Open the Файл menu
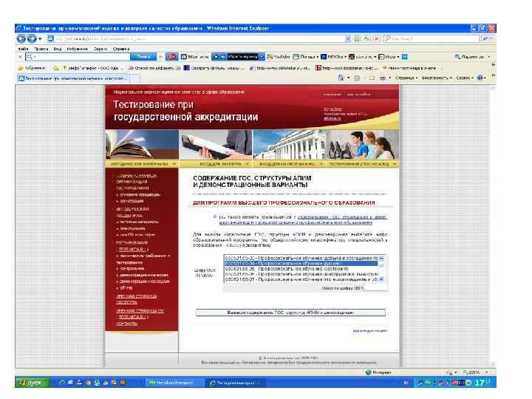The height and width of the screenshot is (399, 532). (x=23, y=49)
